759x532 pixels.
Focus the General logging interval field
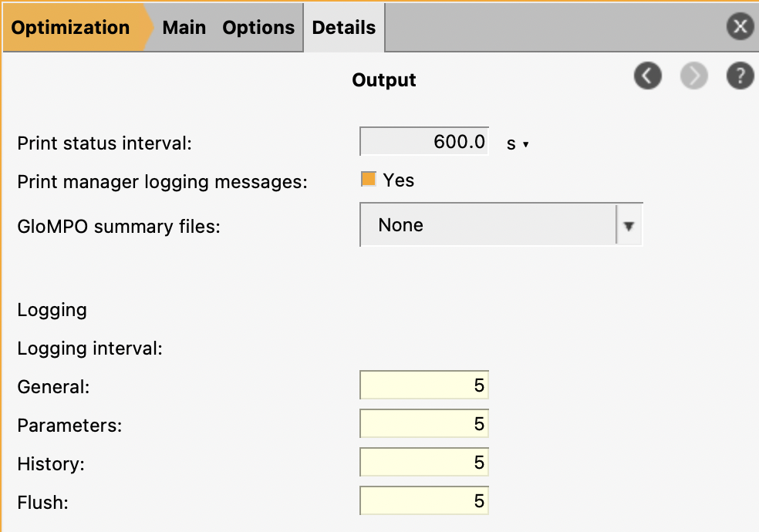424,386
